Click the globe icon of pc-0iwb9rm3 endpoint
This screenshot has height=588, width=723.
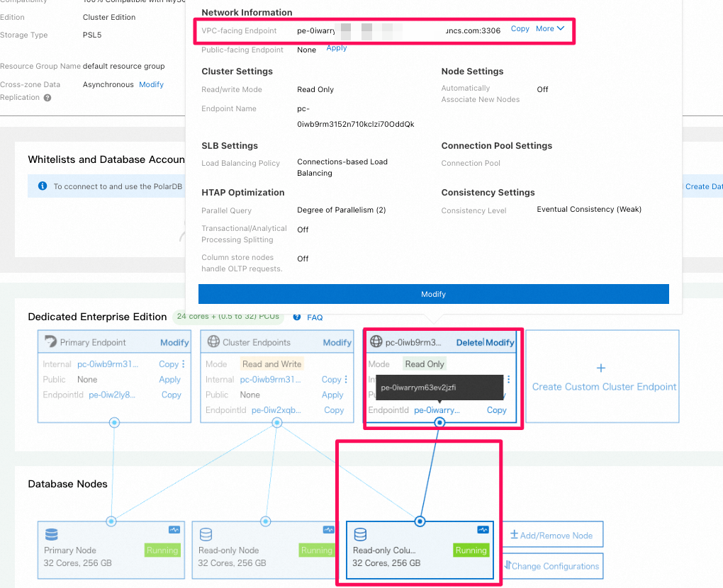click(376, 341)
